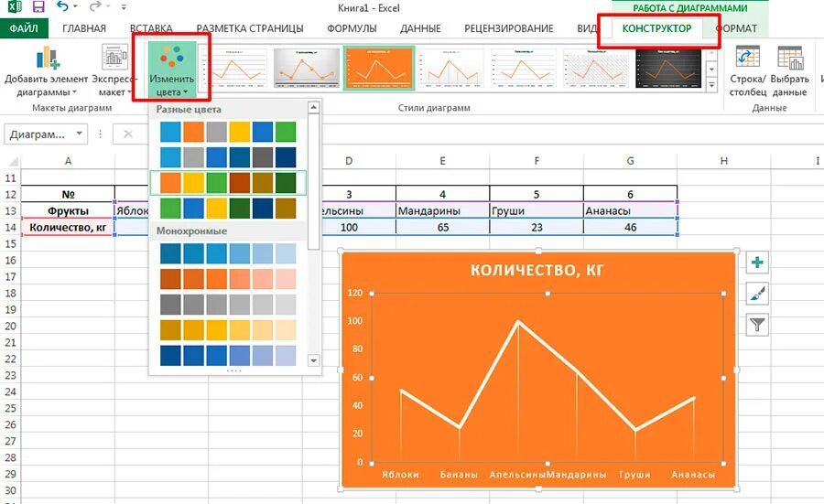Image resolution: width=824 pixels, height=504 pixels.
Task: Select the cell with value 23
Action: click(536, 228)
